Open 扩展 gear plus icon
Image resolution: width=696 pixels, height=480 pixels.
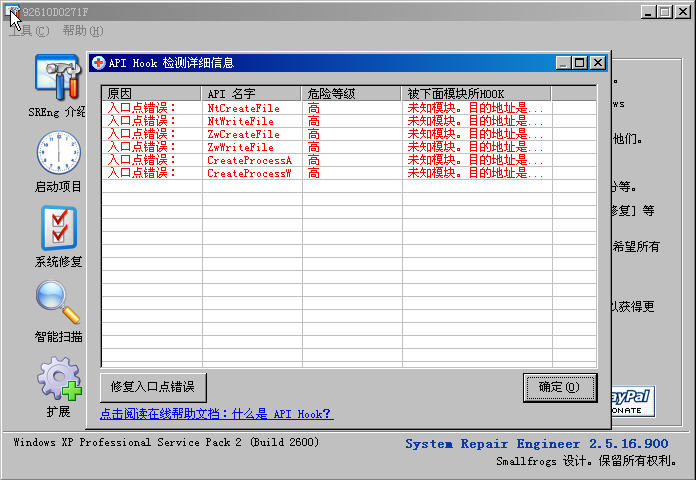59,378
